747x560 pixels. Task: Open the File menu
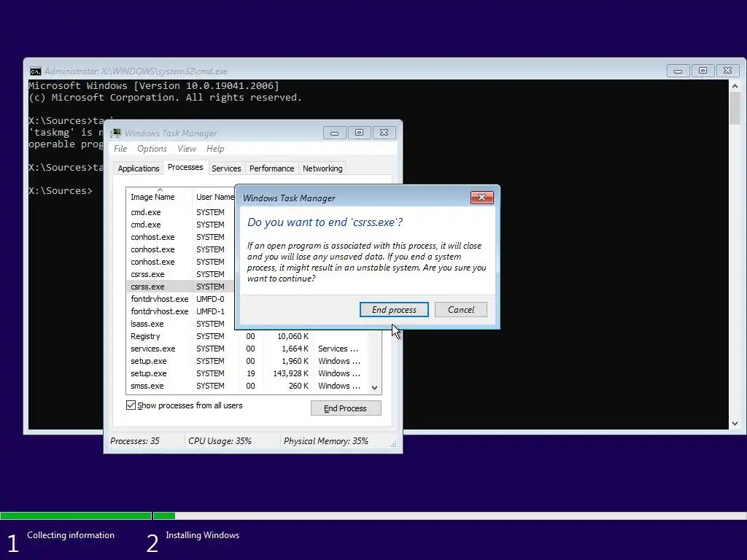pos(120,149)
